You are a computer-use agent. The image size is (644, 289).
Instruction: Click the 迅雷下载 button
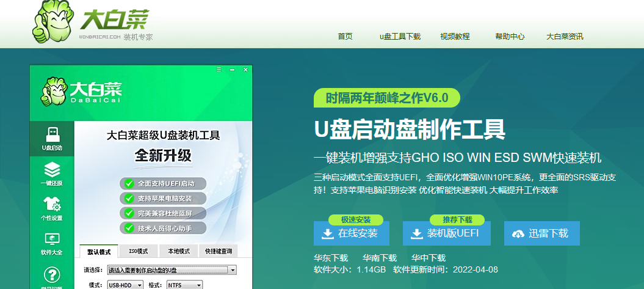pyautogui.click(x=541, y=233)
